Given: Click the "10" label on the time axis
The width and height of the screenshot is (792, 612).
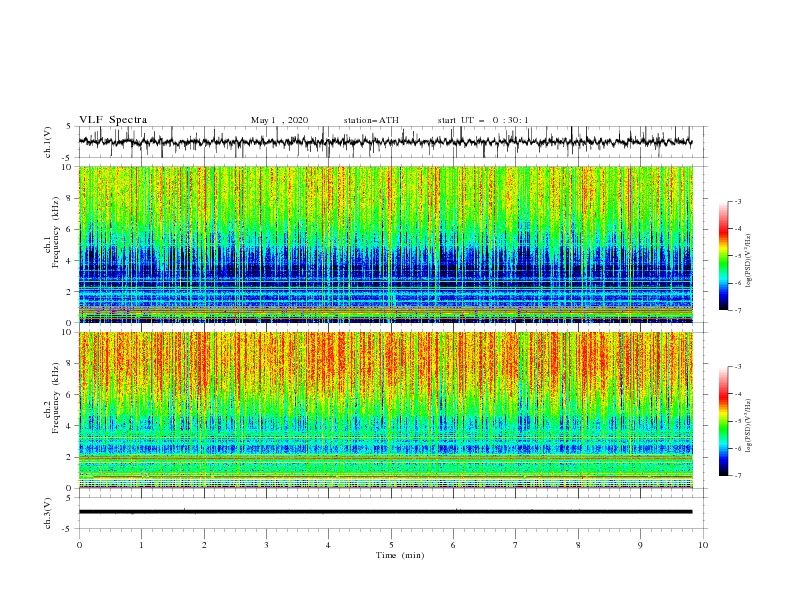Looking at the screenshot, I should point(703,545).
